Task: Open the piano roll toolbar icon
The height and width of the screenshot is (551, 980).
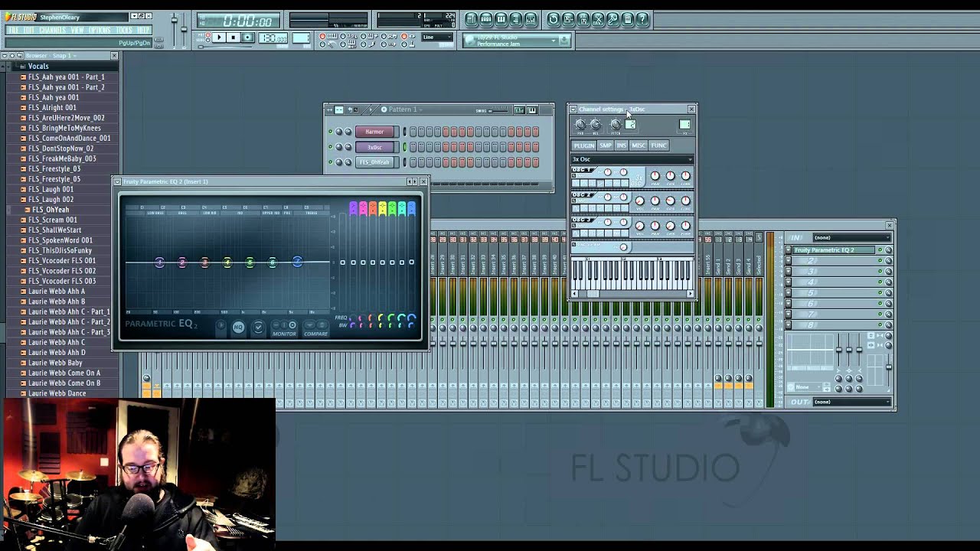Action: point(501,20)
